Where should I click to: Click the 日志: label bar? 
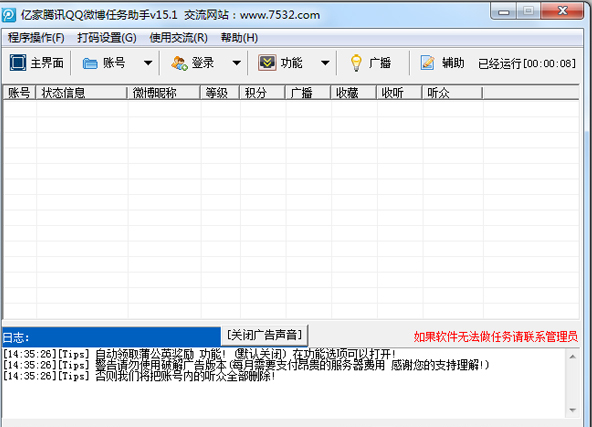coord(111,337)
